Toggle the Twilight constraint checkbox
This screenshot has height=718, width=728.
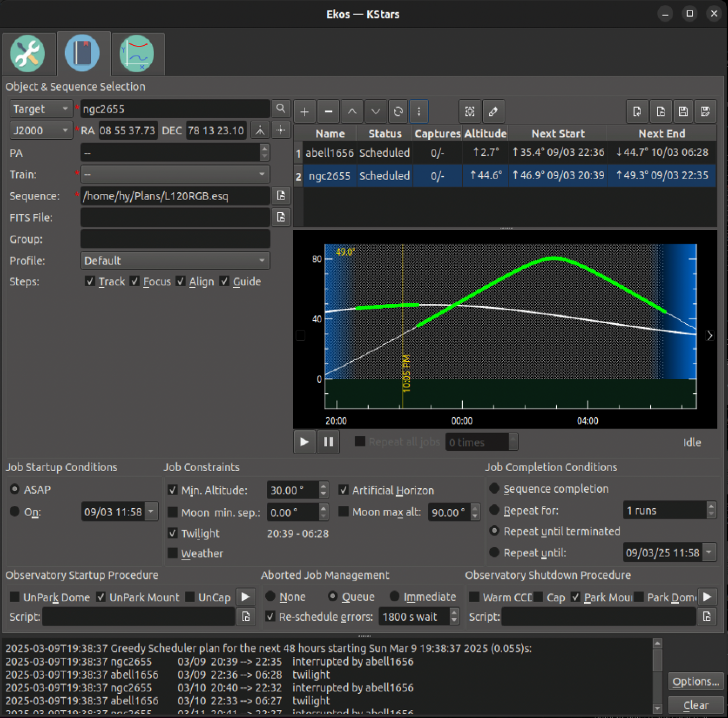coord(173,533)
